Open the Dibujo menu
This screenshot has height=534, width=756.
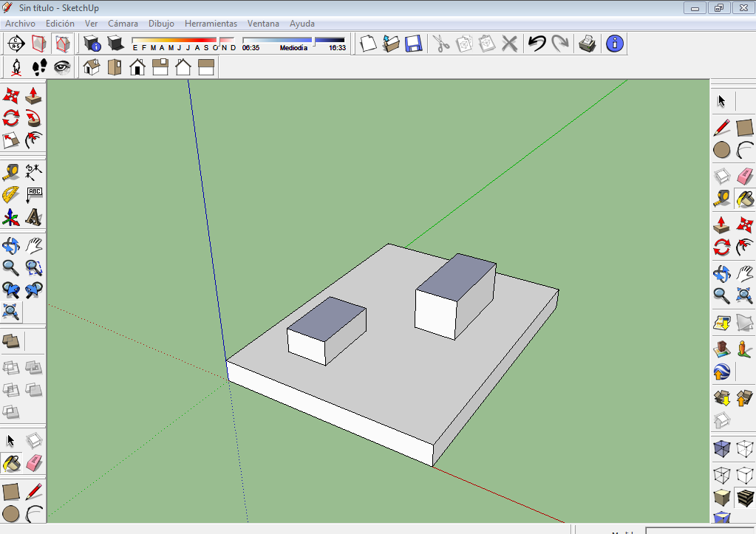(162, 24)
